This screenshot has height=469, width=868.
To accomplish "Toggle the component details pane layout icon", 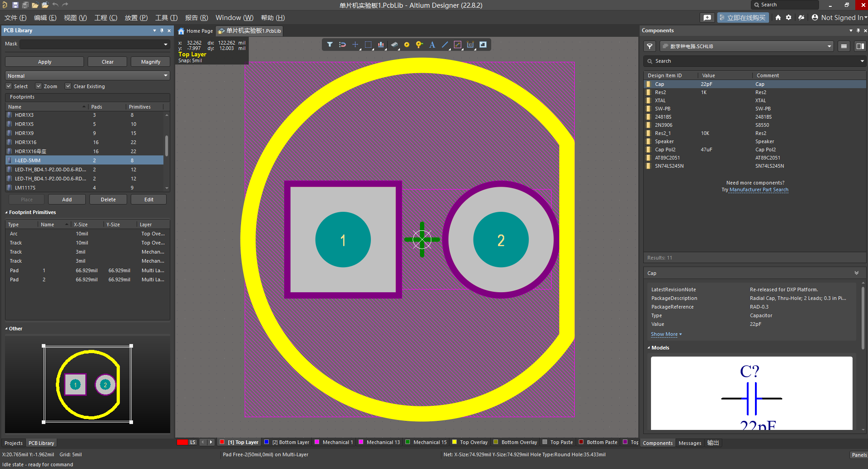I will coord(860,46).
